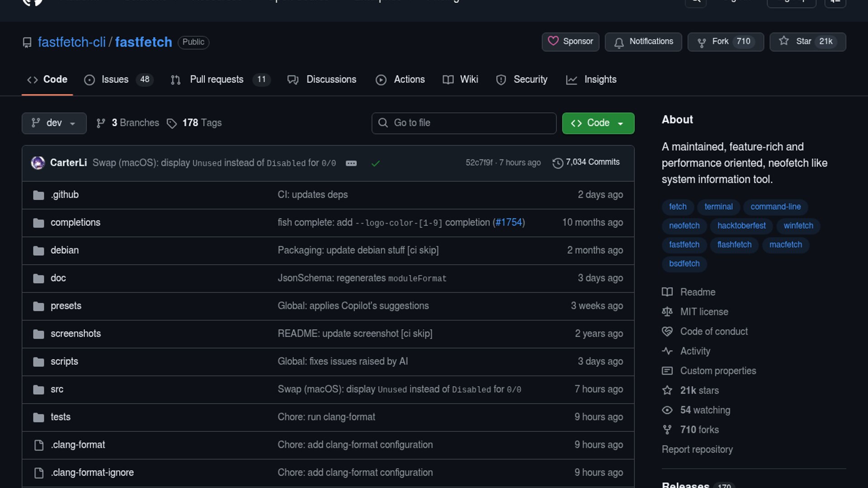Open the green Code dropdown
This screenshot has height=488, width=868.
tap(598, 123)
